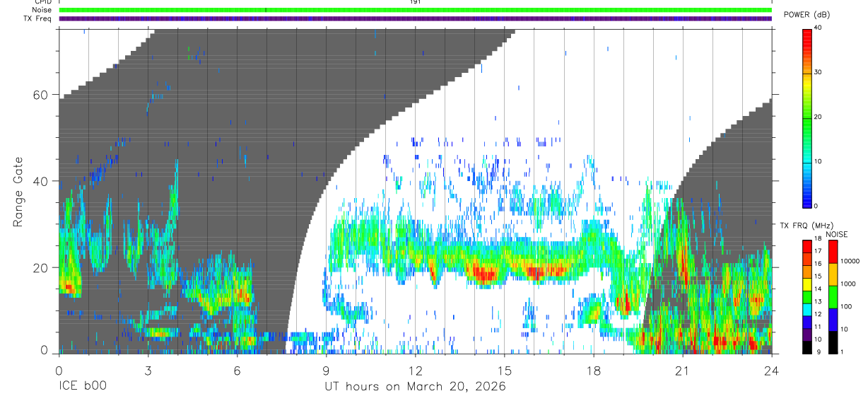
Task: Click the "1000" label in NOISE legend
Action: 848,284
